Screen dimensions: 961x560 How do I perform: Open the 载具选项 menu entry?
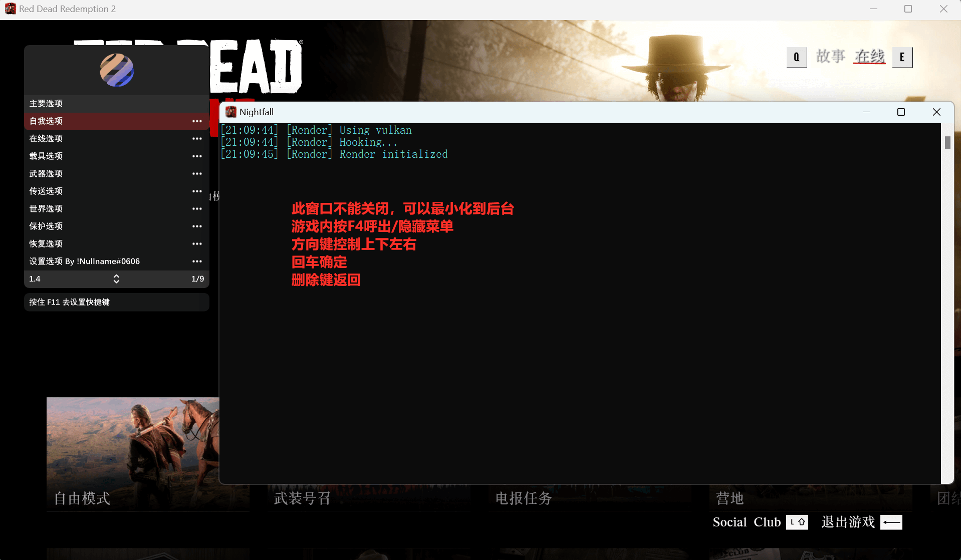click(x=117, y=156)
